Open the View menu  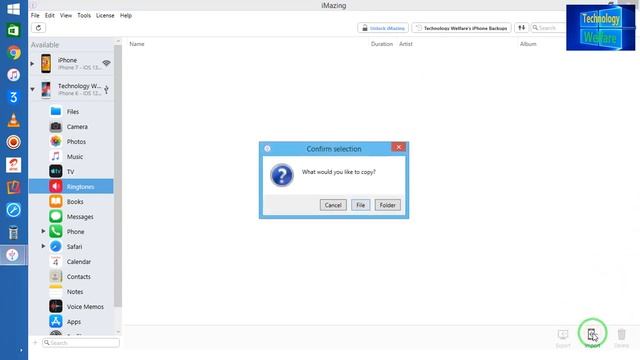click(x=66, y=16)
